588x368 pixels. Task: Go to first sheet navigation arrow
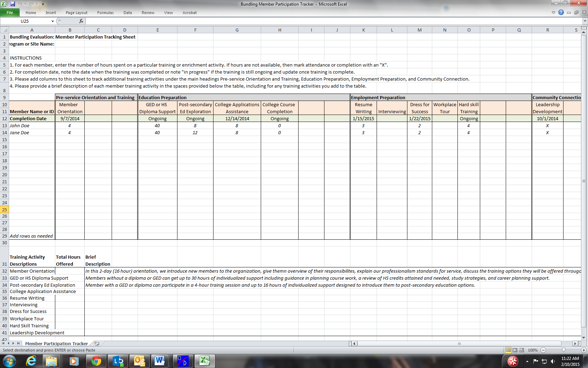click(3, 343)
